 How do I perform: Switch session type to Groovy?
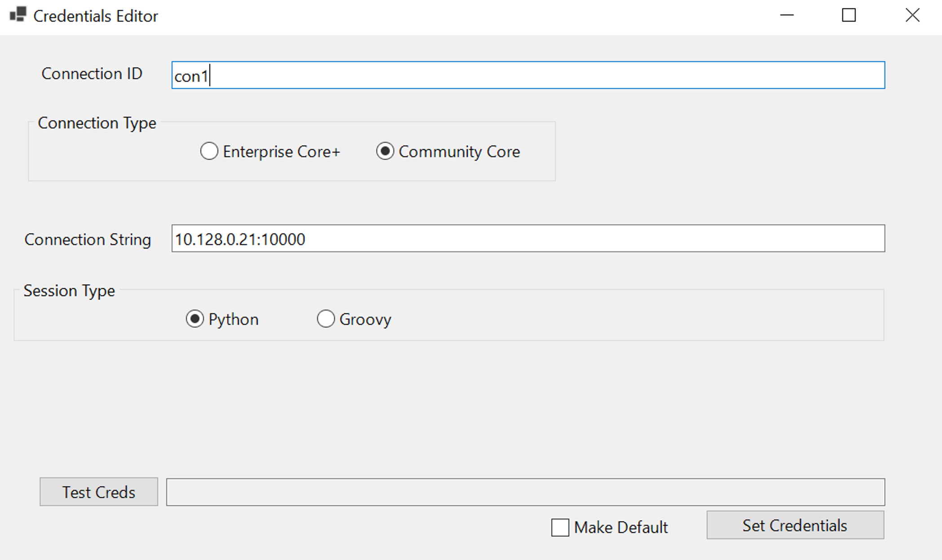pos(326,319)
